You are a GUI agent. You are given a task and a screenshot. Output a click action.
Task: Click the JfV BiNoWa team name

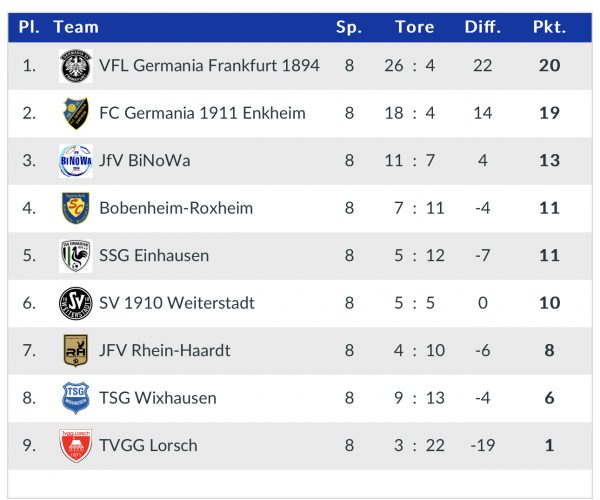145,161
